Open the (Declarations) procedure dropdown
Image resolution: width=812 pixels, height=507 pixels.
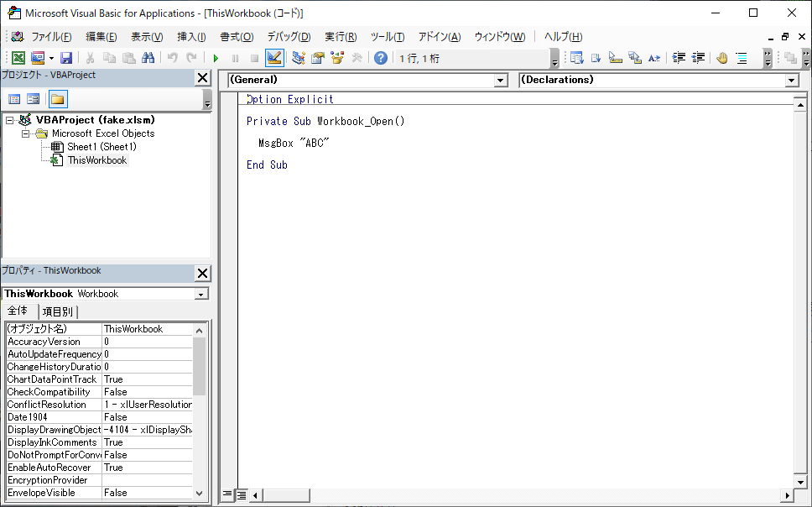point(791,81)
